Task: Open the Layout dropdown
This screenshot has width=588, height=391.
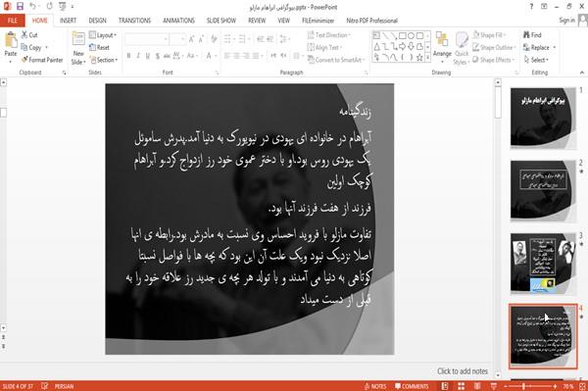Action: tap(103, 35)
